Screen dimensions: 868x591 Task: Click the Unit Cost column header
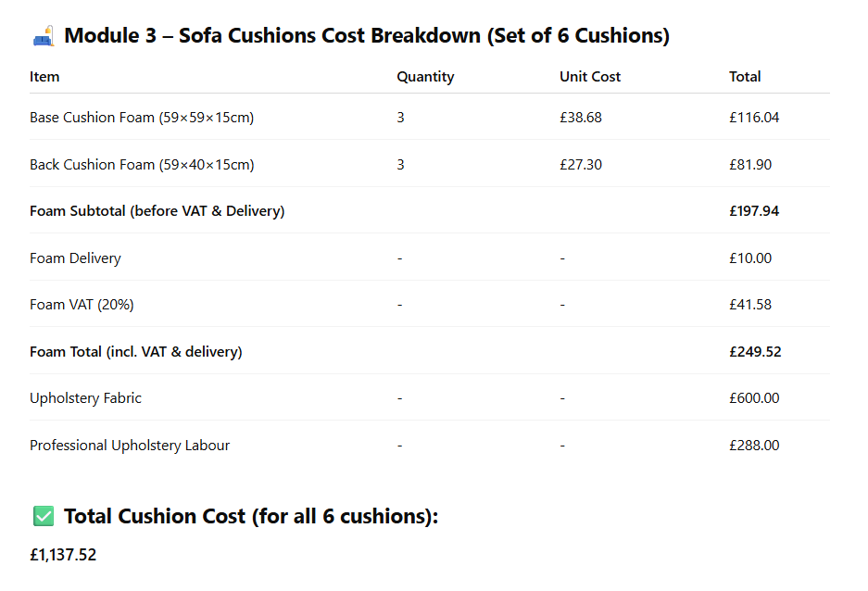point(590,77)
